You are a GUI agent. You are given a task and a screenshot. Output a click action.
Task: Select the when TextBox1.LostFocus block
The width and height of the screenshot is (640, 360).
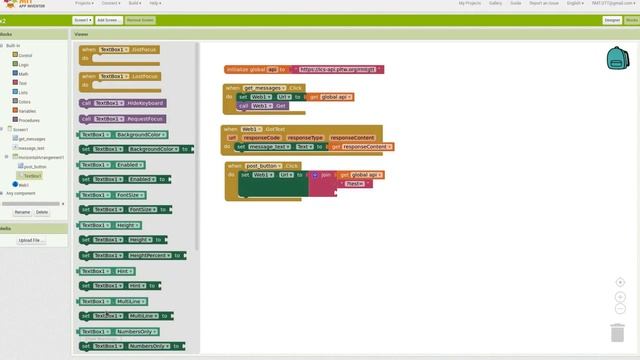(120, 82)
